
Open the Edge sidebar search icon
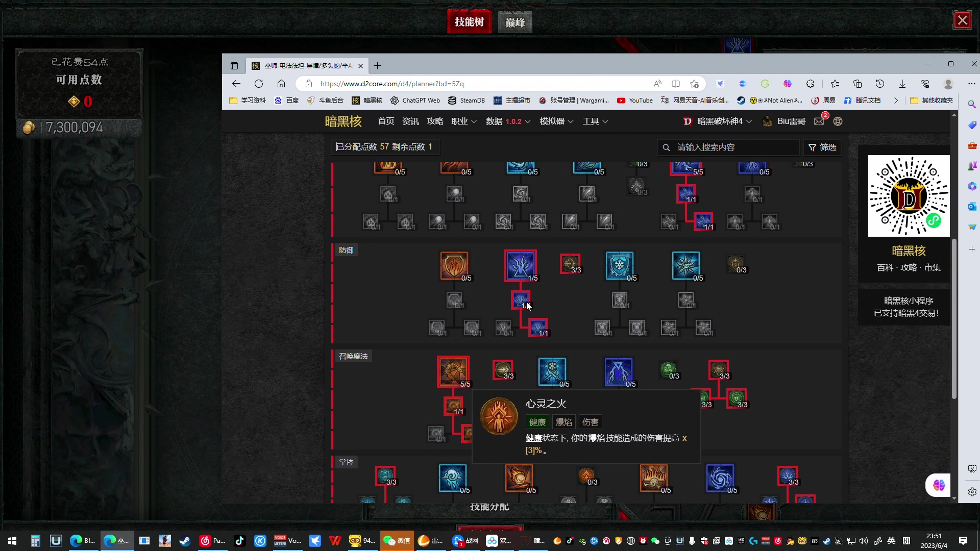click(x=972, y=104)
